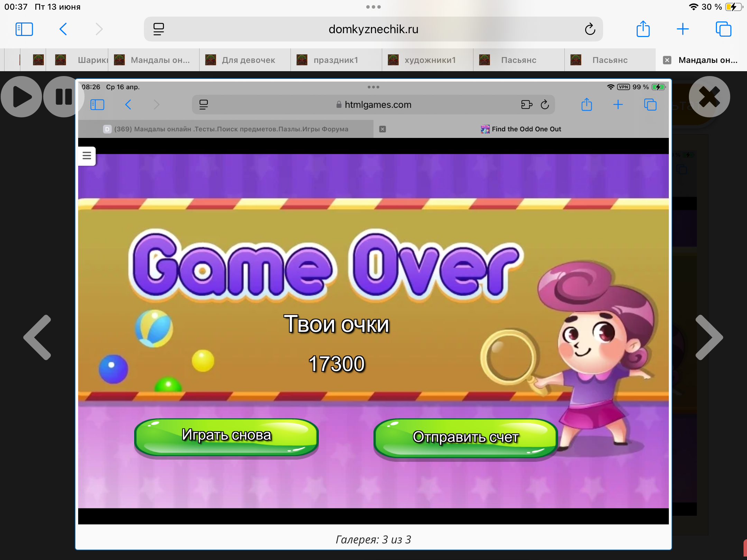
Task: Reload the domkyznechik.ru page
Action: click(x=590, y=29)
